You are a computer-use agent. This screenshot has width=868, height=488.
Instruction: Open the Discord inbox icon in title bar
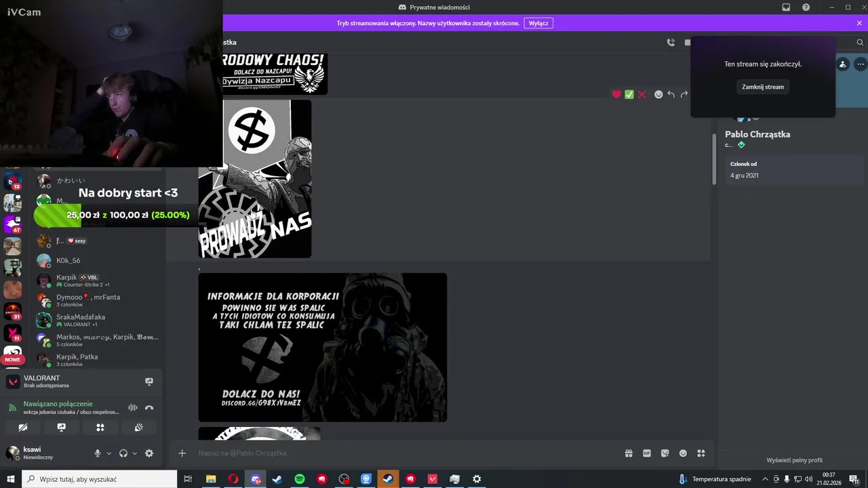pos(786,7)
